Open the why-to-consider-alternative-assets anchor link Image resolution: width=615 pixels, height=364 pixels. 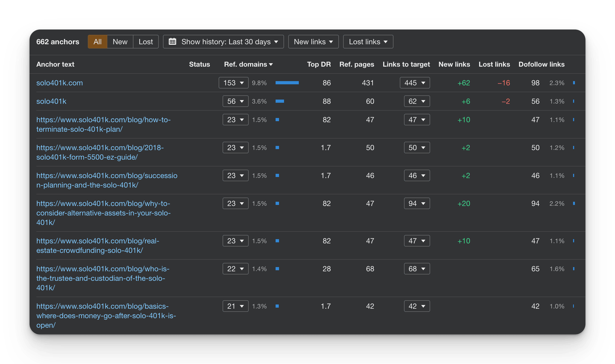pyautogui.click(x=104, y=213)
